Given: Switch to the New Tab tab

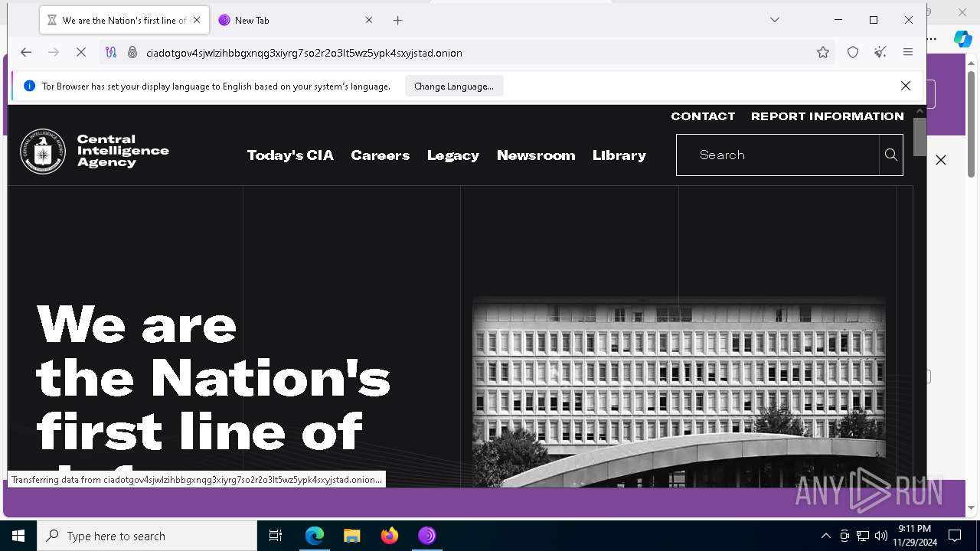Looking at the screenshot, I should 295,21.
